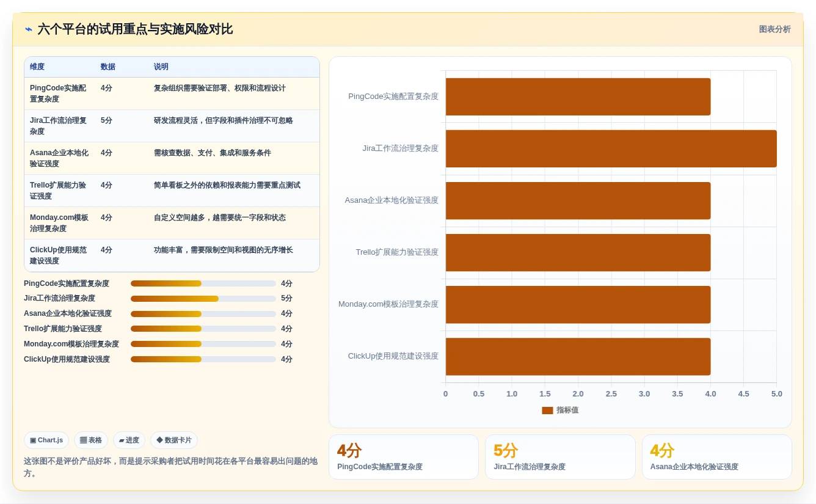Select the 进度 tag chip
The image size is (816, 504).
[129, 440]
